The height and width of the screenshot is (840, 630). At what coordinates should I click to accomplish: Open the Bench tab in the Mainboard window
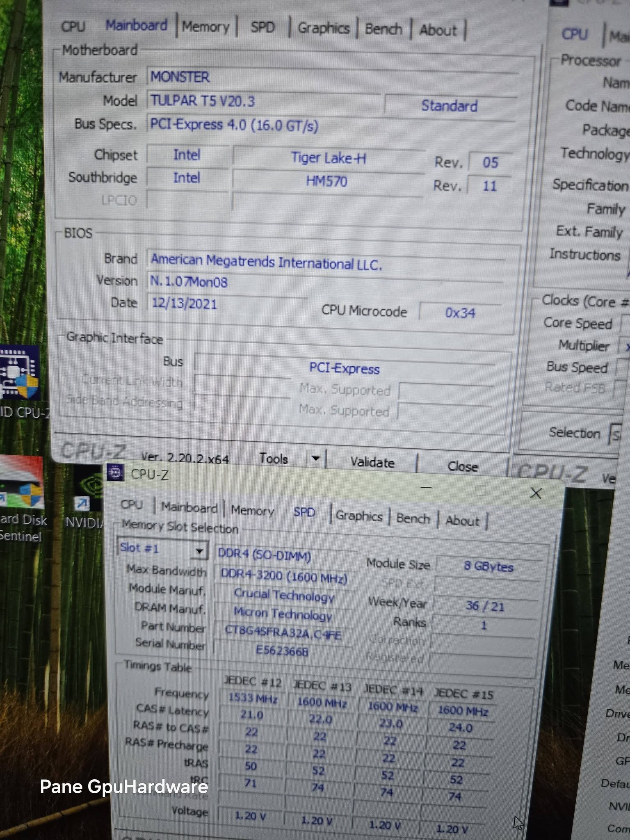point(383,30)
